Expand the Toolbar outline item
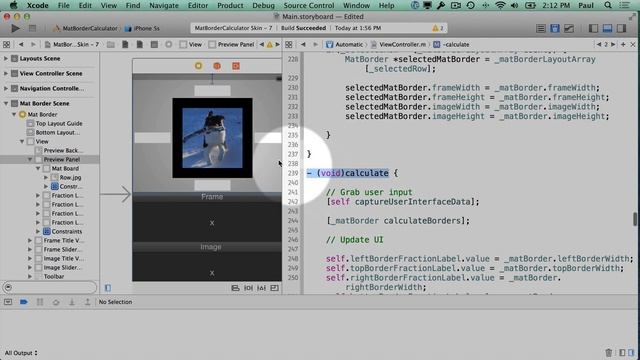The height and width of the screenshot is (360, 640). [x=30, y=276]
